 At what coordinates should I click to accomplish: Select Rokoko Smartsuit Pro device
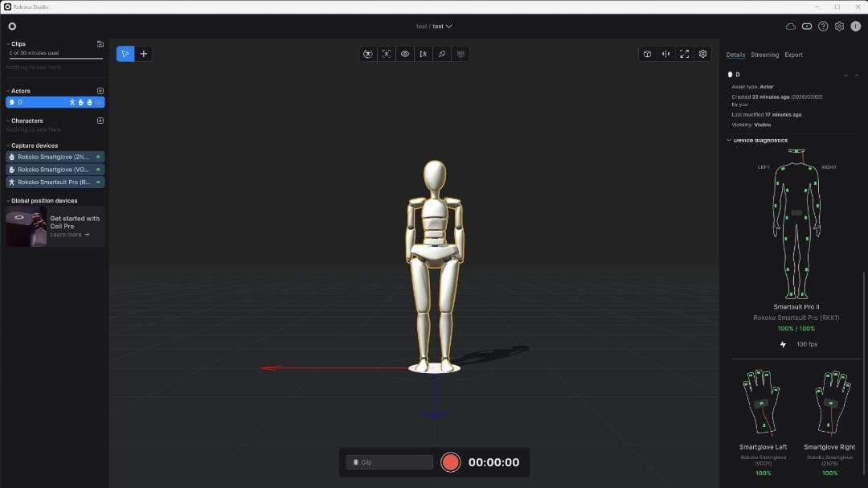pyautogui.click(x=55, y=182)
